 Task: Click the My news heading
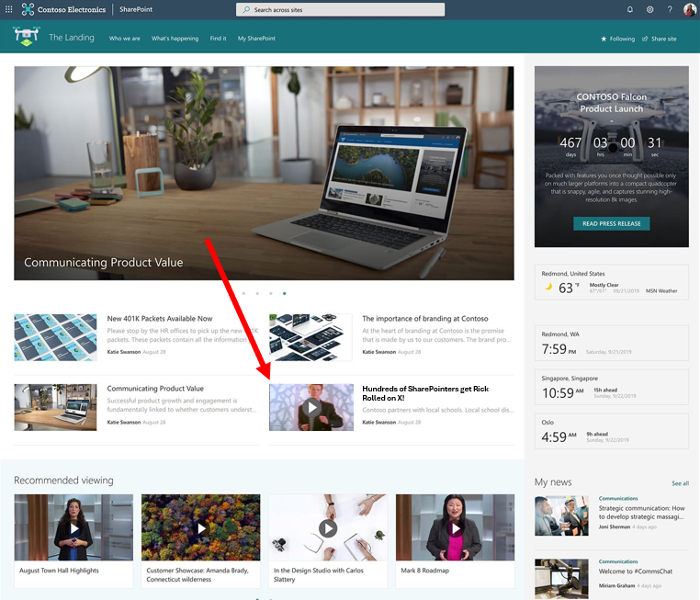coord(553,482)
